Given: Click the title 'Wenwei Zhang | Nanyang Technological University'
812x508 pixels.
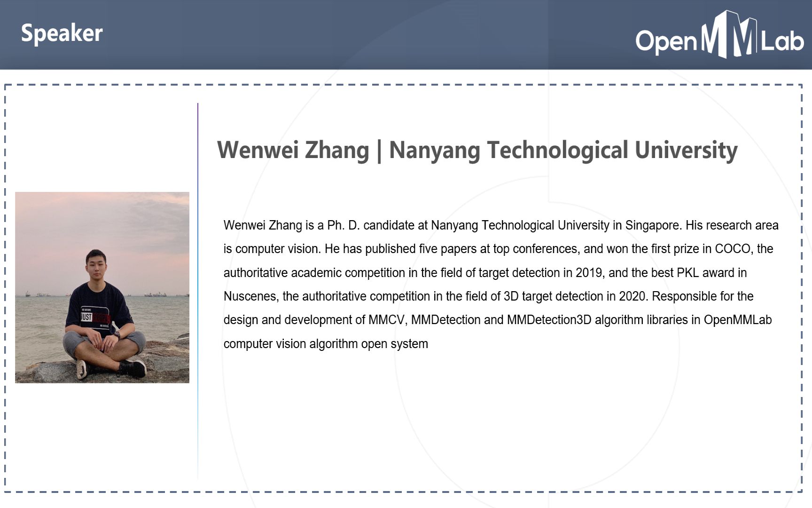Looking at the screenshot, I should point(477,151).
